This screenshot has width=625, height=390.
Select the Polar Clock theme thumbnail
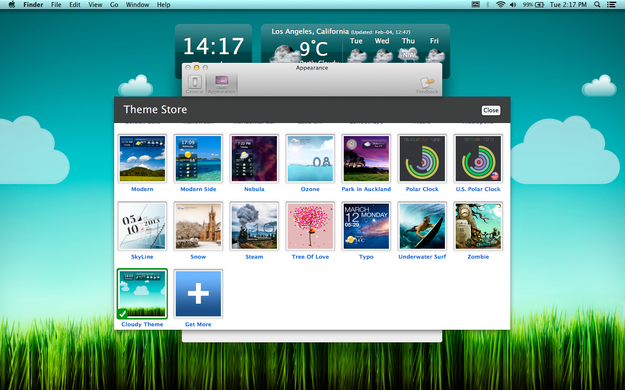(422, 158)
